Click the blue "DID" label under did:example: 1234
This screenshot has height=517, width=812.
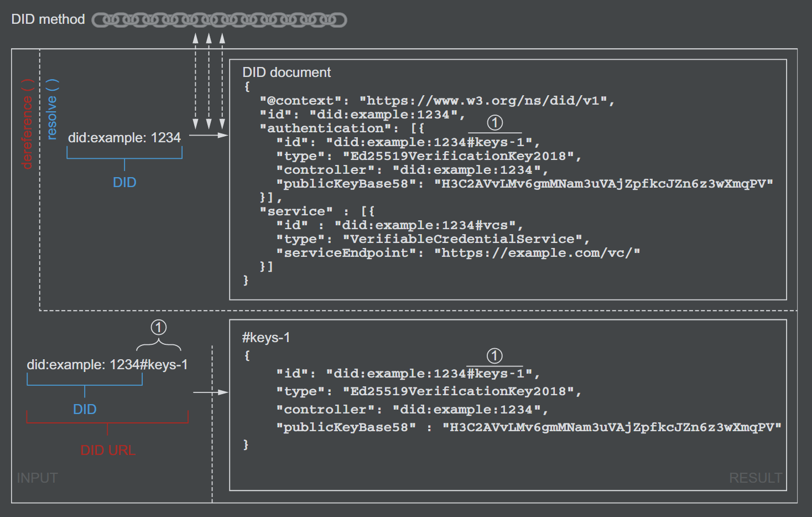pos(124,182)
